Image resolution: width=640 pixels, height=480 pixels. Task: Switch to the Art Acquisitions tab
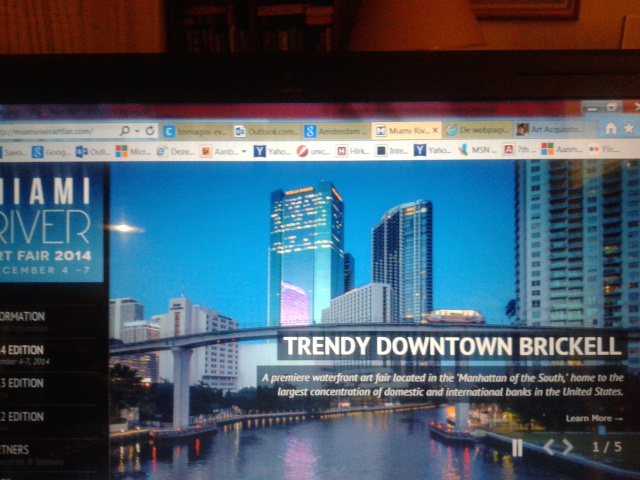[x=550, y=129]
